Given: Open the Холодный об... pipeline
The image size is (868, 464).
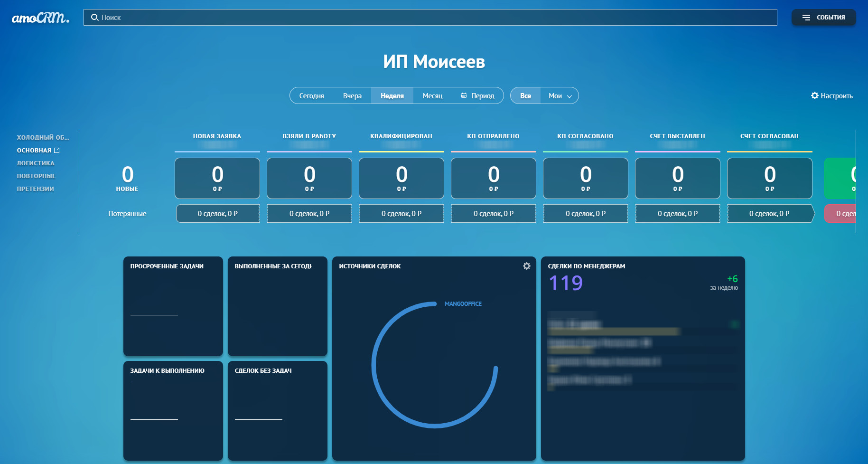Looking at the screenshot, I should pos(43,137).
